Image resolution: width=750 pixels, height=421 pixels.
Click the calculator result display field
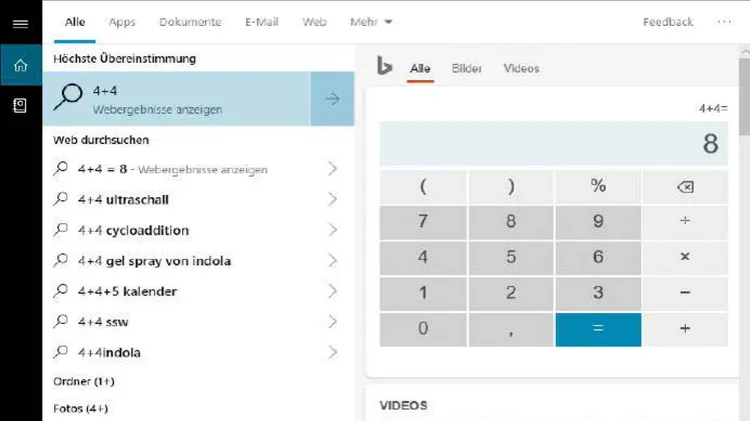pos(554,144)
